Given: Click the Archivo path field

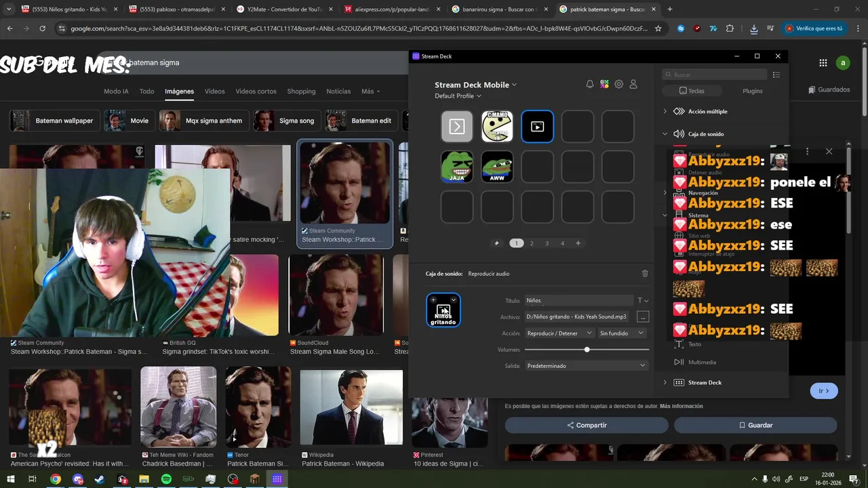Looking at the screenshot, I should [578, 317].
